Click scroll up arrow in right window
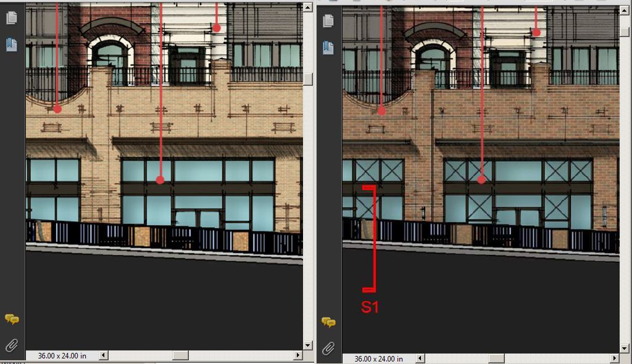 click(x=625, y=11)
